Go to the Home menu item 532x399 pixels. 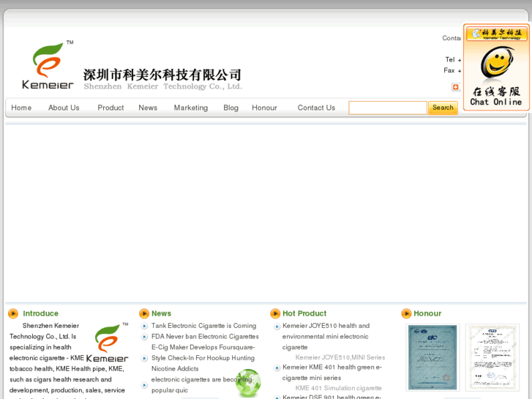pos(21,108)
